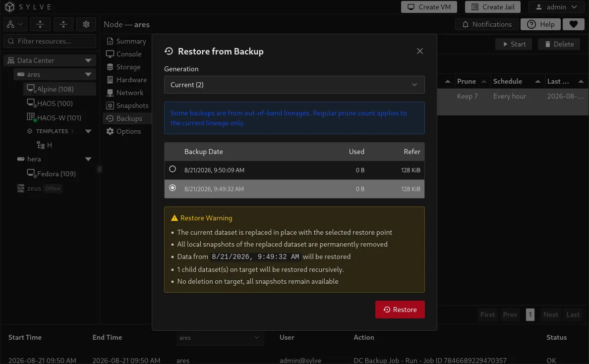589x364 pixels.
Task: Click the Restore from Backup history icon
Action: 169,51
